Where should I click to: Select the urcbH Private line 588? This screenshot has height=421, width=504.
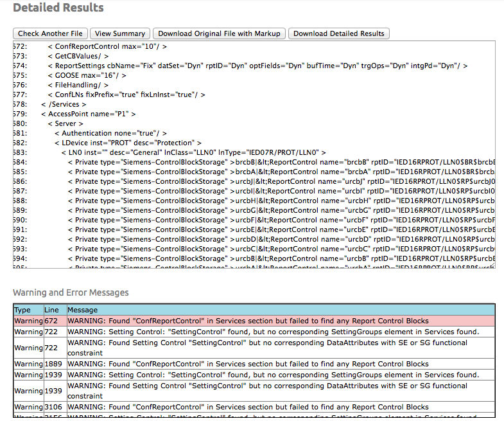[x=282, y=201]
